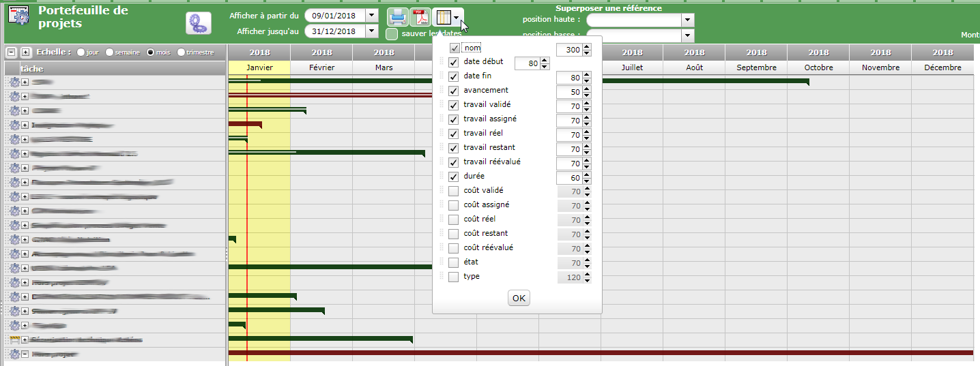Screen dimensions: 980x366
Task: Click the start date field showing 09/01/2018
Action: click(x=334, y=16)
